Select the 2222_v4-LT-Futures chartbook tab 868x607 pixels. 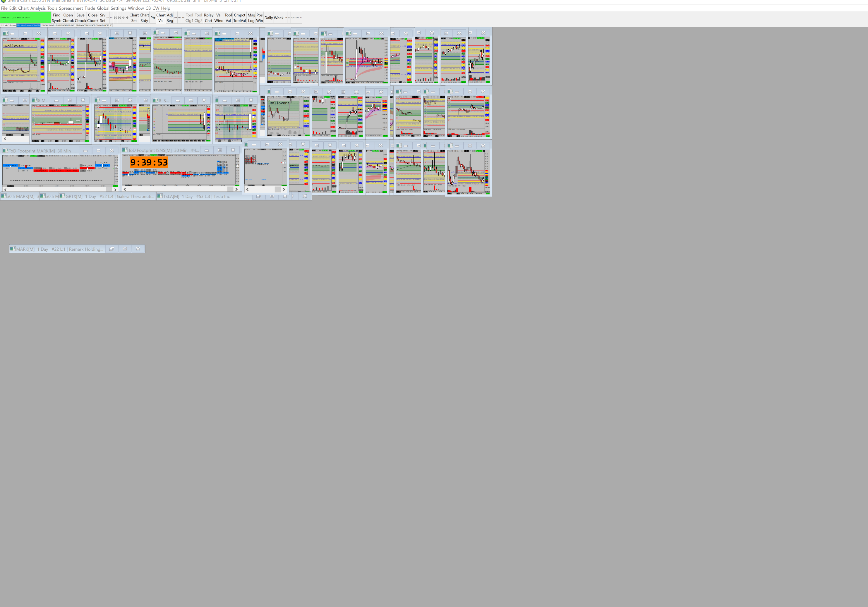point(8,25)
